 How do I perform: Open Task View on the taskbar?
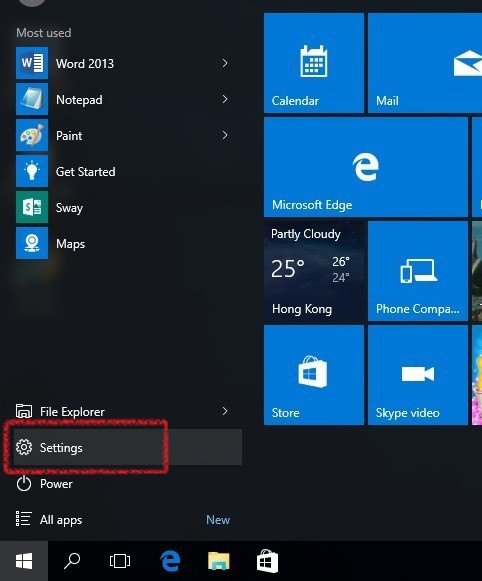120,561
